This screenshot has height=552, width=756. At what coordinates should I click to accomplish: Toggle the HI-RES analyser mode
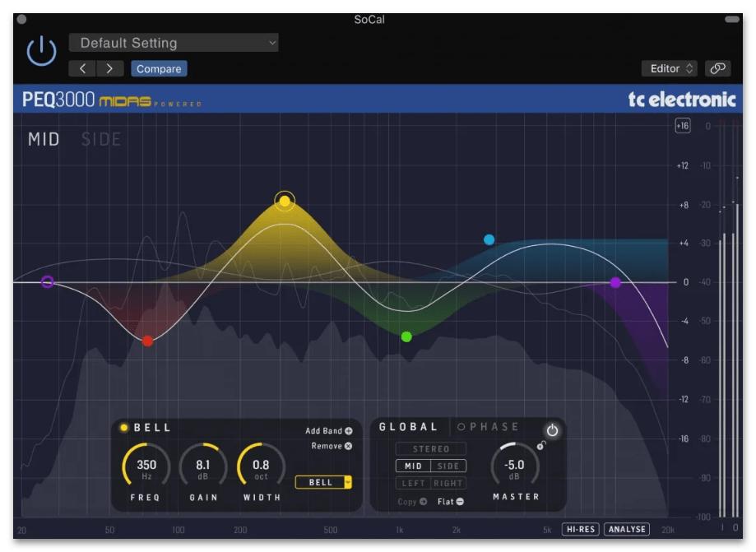pos(581,529)
